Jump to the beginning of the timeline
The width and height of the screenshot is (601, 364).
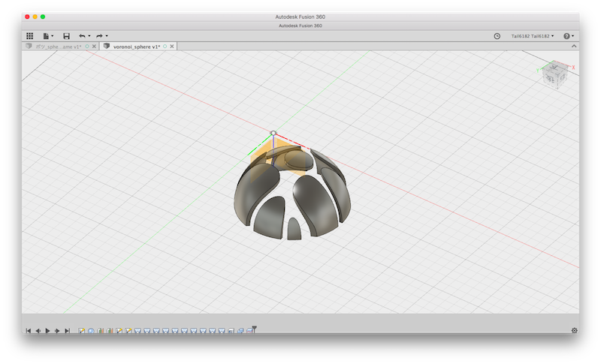coord(29,331)
